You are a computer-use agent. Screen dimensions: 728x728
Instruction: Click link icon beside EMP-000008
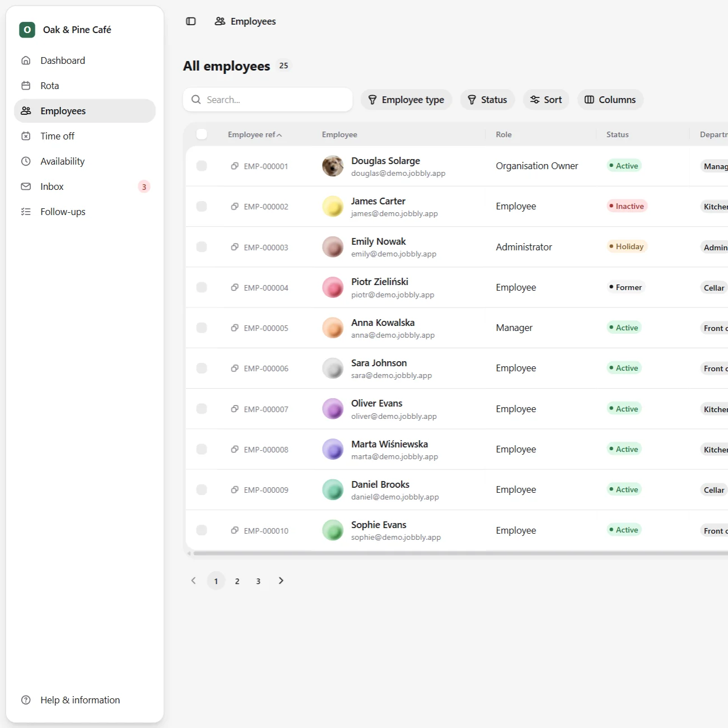[x=235, y=449]
